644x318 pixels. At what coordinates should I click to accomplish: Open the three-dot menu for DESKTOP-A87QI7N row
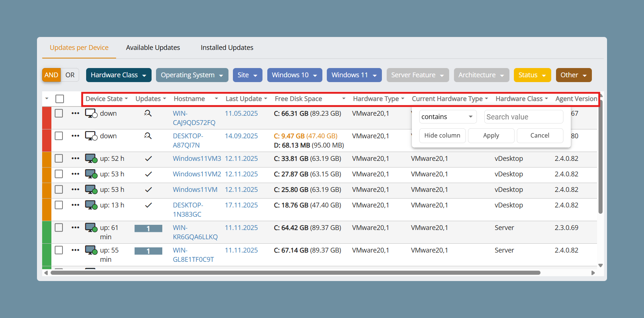[75, 136]
